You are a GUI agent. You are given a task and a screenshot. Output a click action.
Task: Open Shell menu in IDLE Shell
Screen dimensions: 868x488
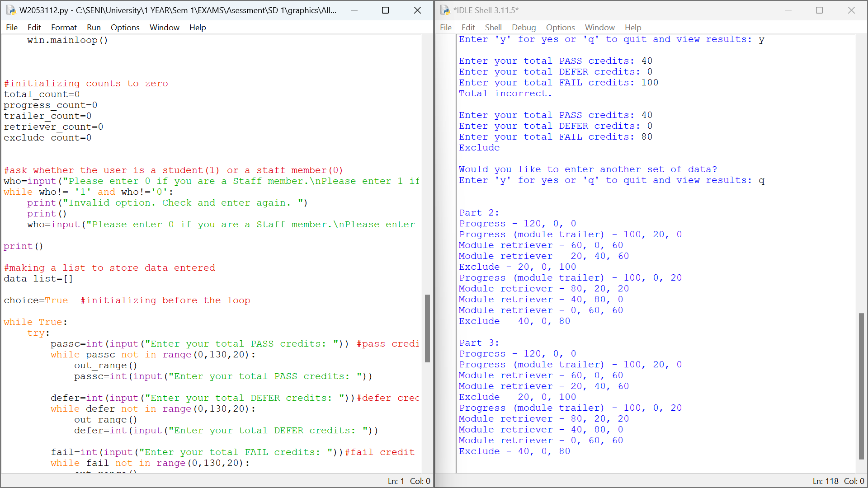(x=493, y=28)
